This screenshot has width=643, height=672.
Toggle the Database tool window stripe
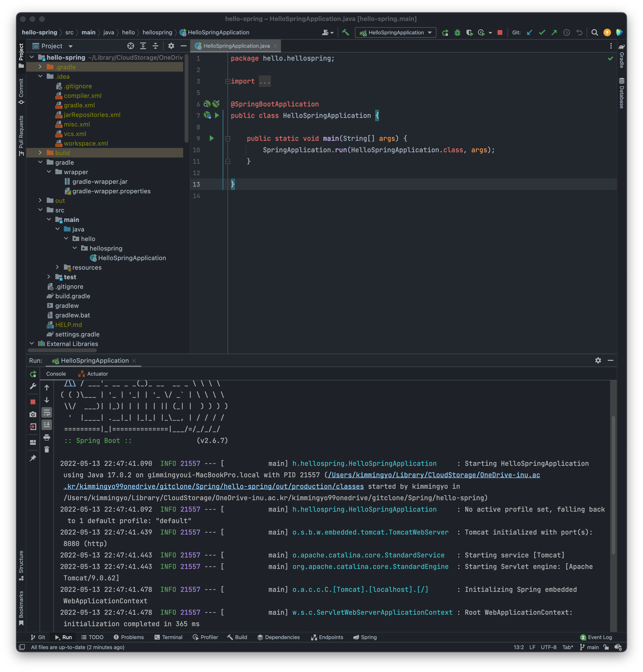pos(621,93)
